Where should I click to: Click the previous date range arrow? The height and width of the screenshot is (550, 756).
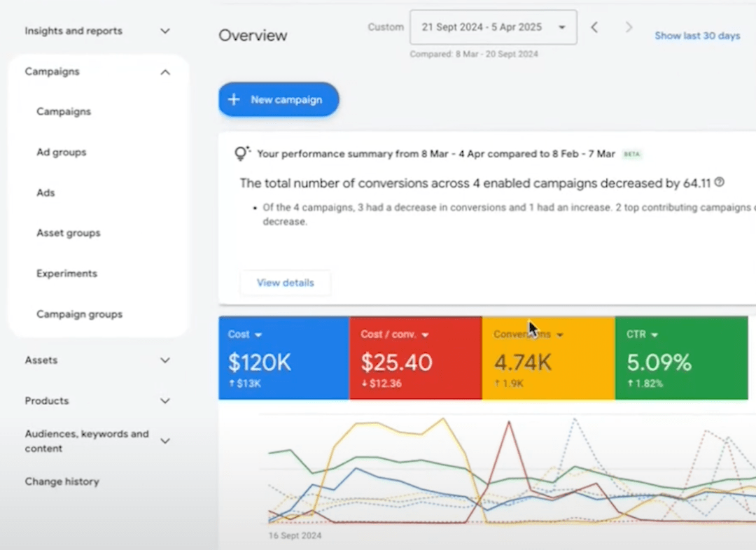[594, 27]
